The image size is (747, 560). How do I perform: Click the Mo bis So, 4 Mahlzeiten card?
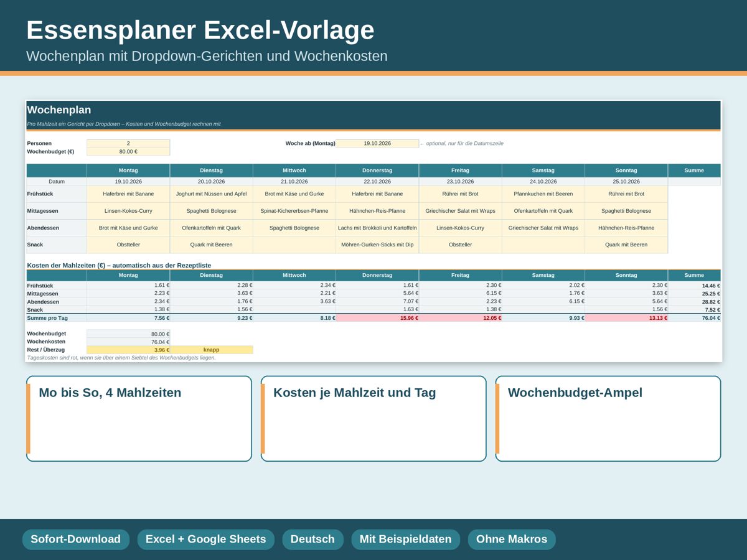point(139,419)
